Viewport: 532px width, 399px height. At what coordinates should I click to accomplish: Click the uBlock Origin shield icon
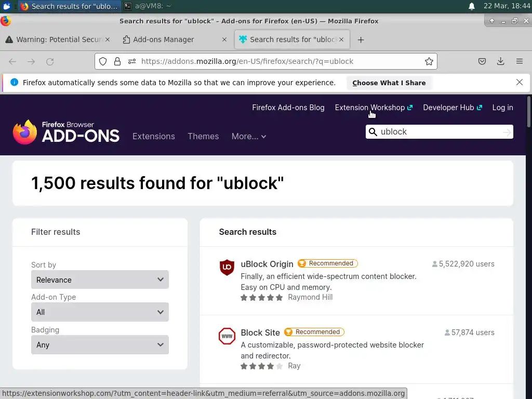pyautogui.click(x=227, y=268)
